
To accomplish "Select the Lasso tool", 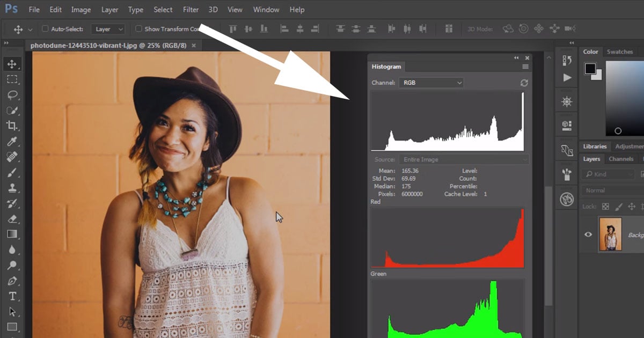I will (12, 95).
